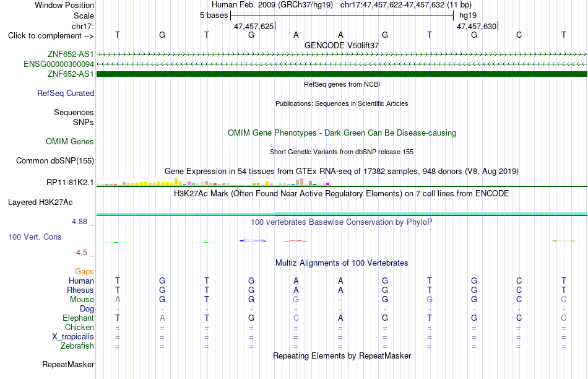The width and height of the screenshot is (588, 379).
Task: Select the Common dbSNP(155) label
Action: (x=54, y=160)
